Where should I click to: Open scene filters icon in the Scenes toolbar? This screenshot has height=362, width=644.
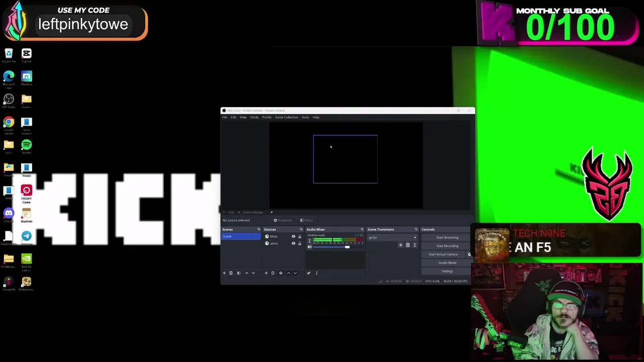click(x=239, y=273)
